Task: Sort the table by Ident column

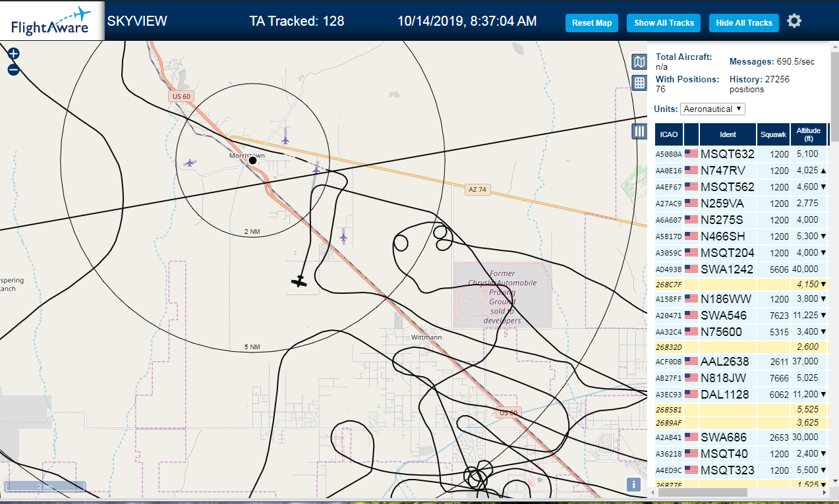Action: pyautogui.click(x=728, y=134)
